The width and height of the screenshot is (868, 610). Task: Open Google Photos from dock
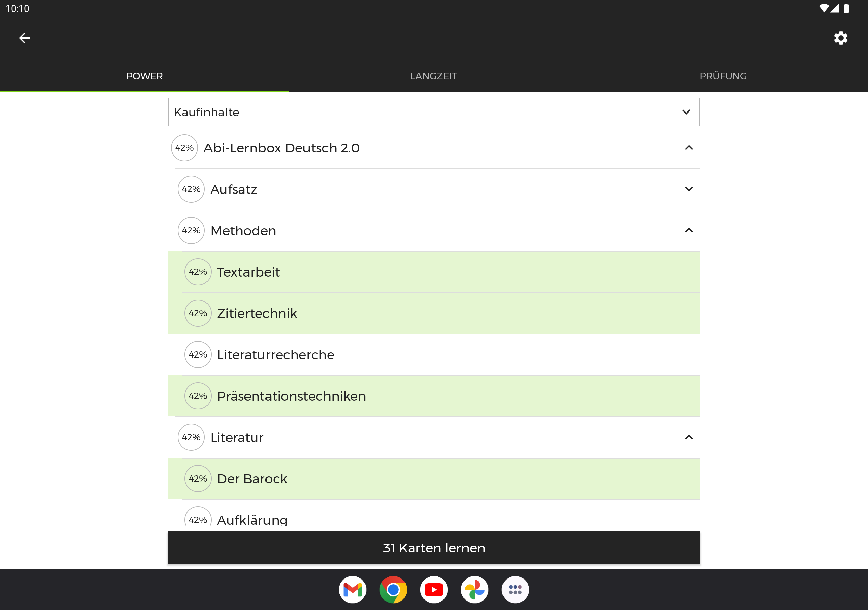click(x=474, y=590)
